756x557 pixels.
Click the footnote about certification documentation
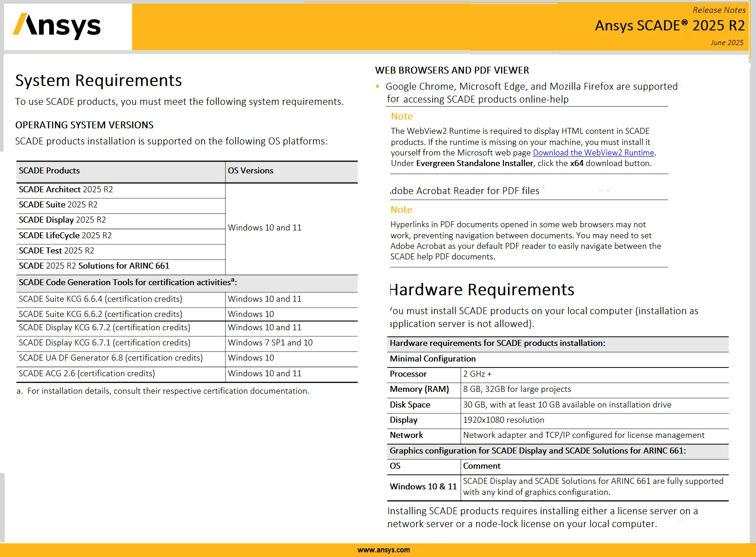tap(163, 391)
